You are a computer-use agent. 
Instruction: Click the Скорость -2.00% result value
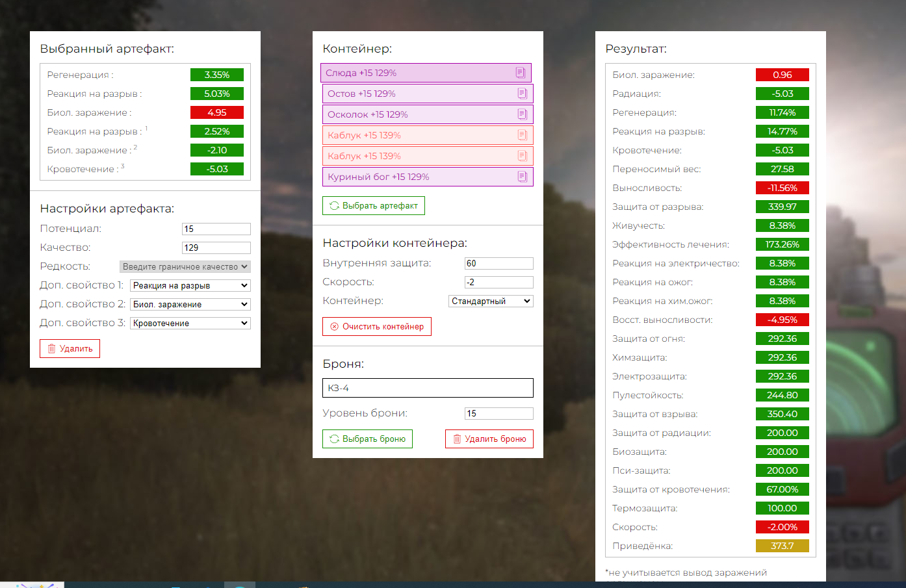tap(783, 527)
